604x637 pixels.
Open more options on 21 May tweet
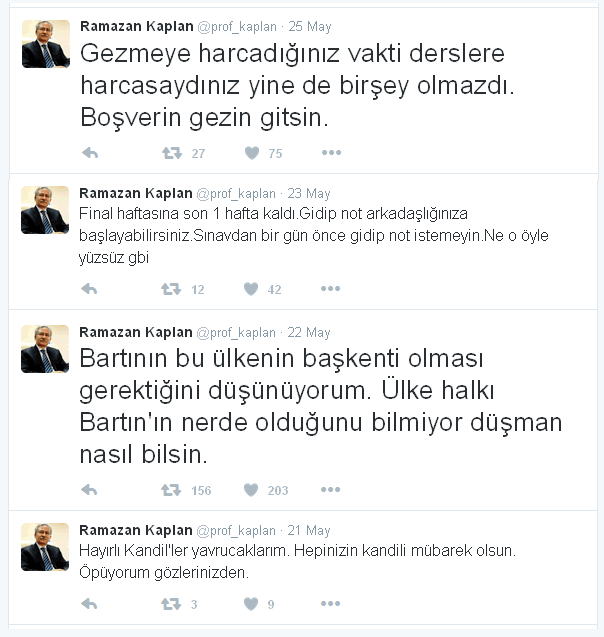pos(331,604)
